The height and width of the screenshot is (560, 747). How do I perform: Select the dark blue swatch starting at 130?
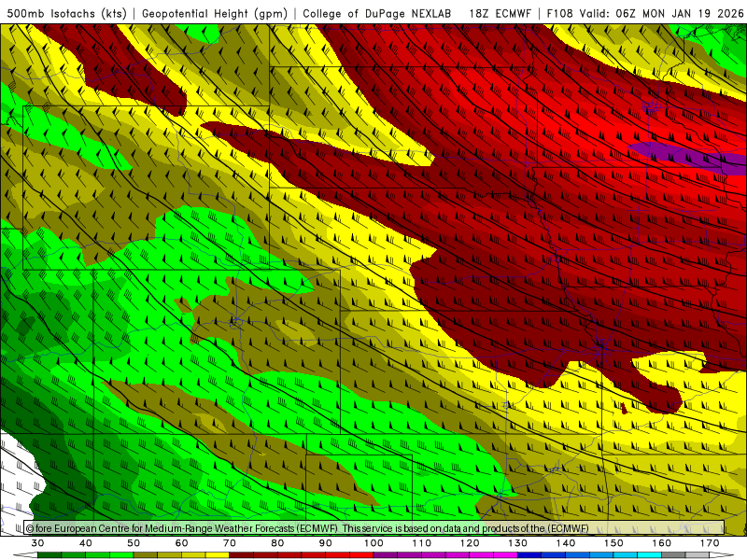[529, 555]
